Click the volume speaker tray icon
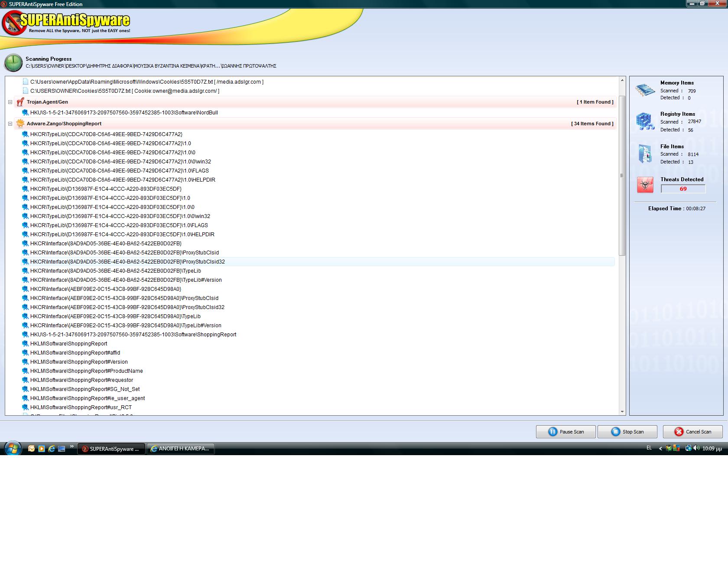Screen dimensions: 728x570 point(696,448)
